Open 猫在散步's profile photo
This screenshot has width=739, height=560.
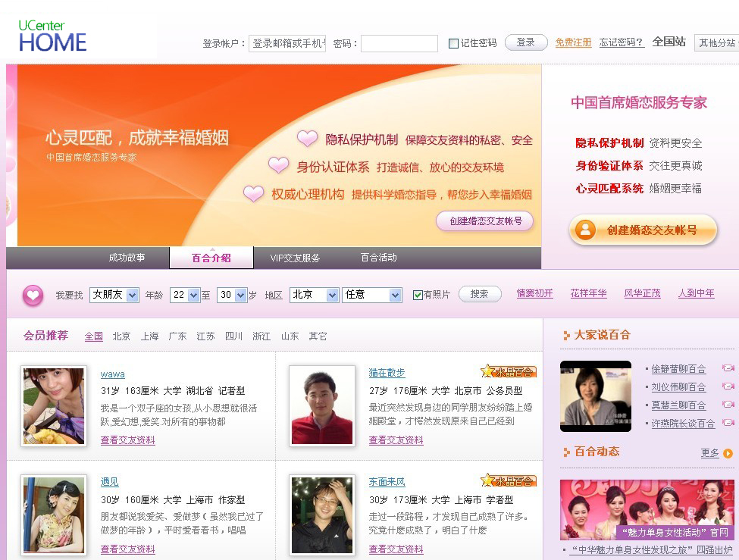[322, 406]
